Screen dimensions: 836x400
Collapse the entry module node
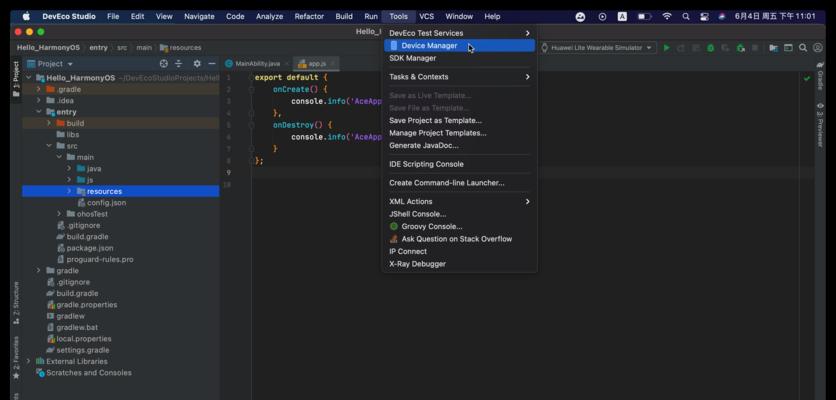pyautogui.click(x=38, y=112)
